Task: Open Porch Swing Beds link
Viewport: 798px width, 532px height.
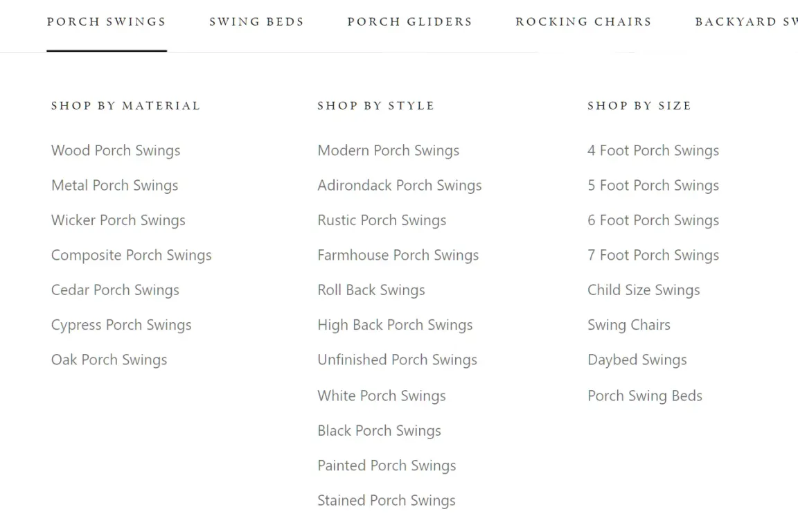Action: click(x=644, y=396)
